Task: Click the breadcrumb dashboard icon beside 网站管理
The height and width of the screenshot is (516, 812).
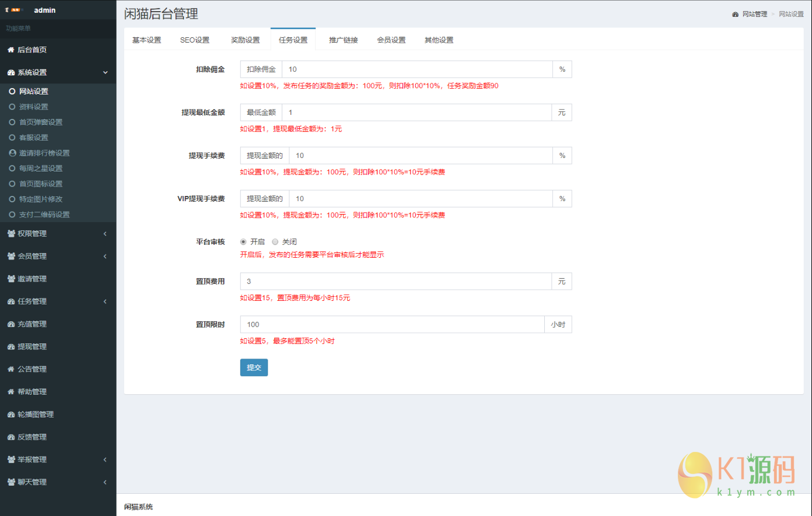Action: (736, 14)
